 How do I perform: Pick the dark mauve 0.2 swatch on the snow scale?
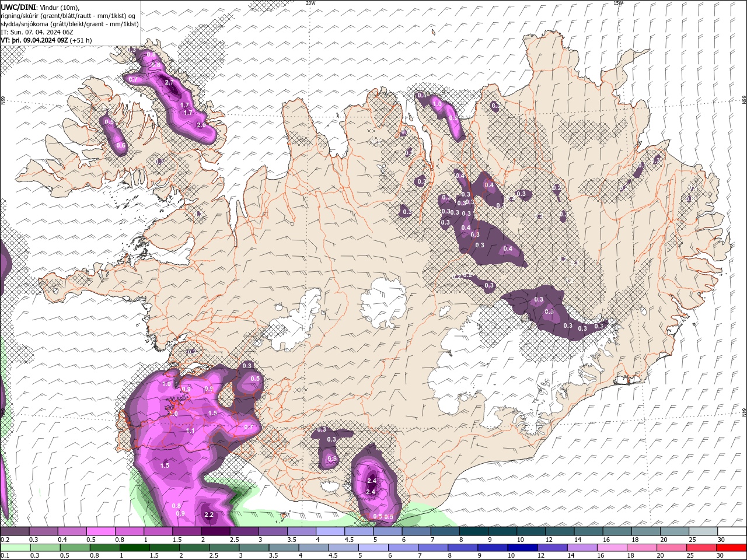click(x=15, y=531)
